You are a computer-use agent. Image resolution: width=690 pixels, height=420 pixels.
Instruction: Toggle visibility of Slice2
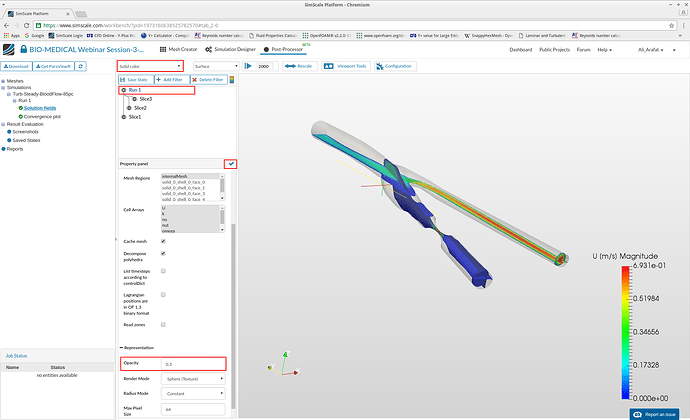click(x=129, y=108)
